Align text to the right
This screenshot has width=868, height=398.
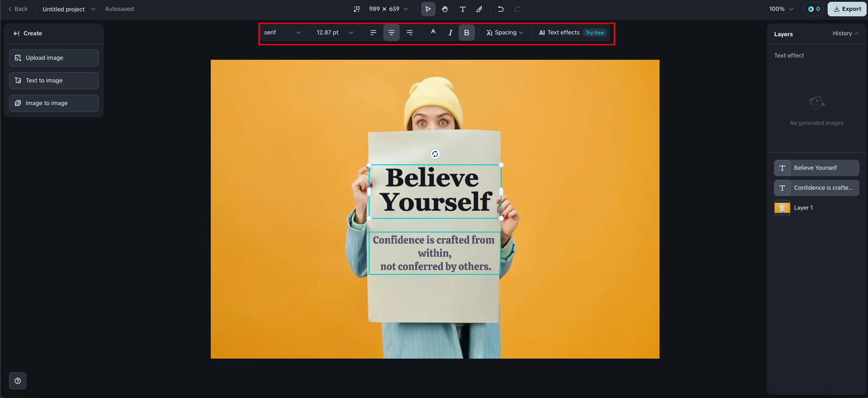point(410,33)
